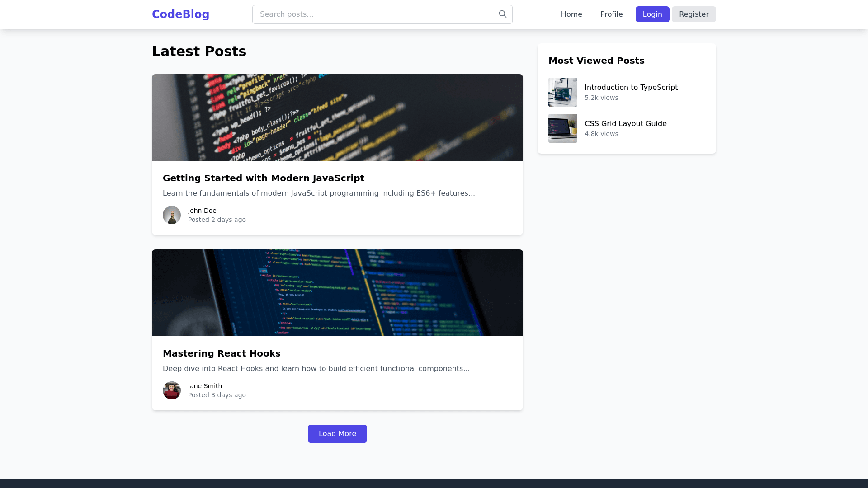Go to the Home menu item
Screen dimensions: 868x488
point(571,14)
